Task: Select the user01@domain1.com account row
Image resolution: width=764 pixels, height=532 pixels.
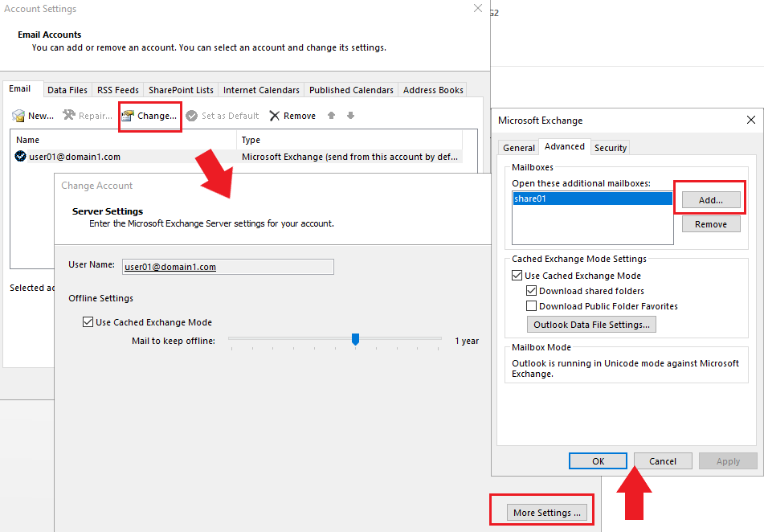Action: [238, 157]
